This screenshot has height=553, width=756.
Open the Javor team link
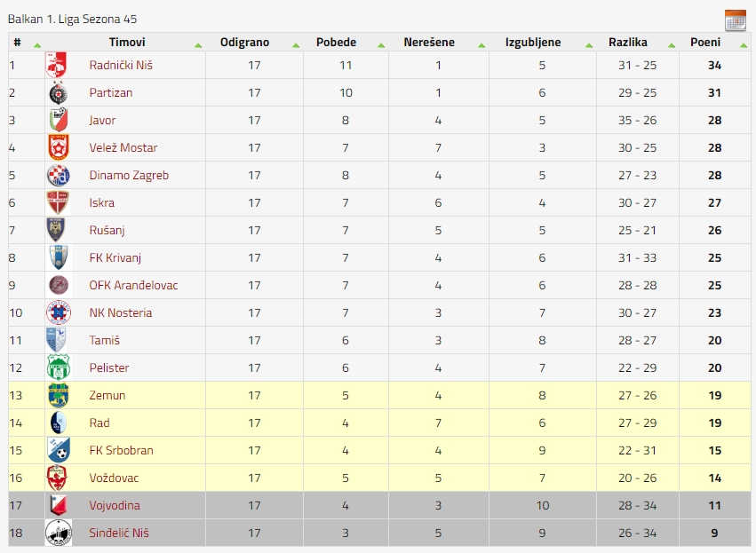click(x=102, y=121)
